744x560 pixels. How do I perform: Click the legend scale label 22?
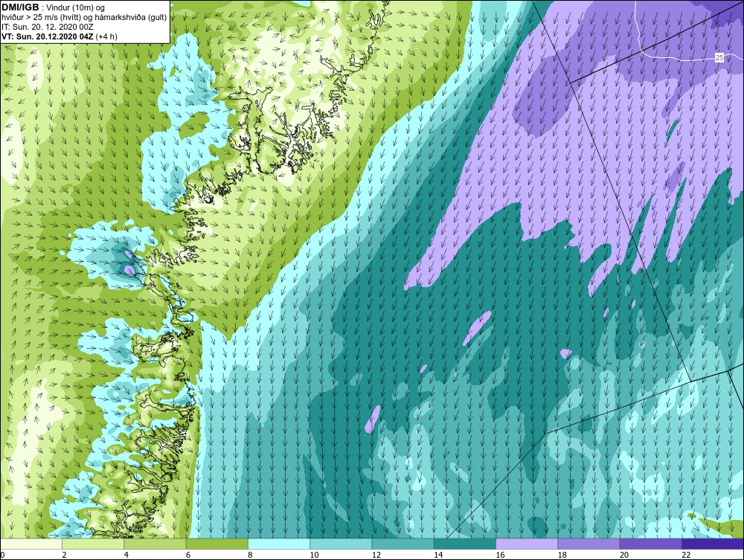(686, 555)
